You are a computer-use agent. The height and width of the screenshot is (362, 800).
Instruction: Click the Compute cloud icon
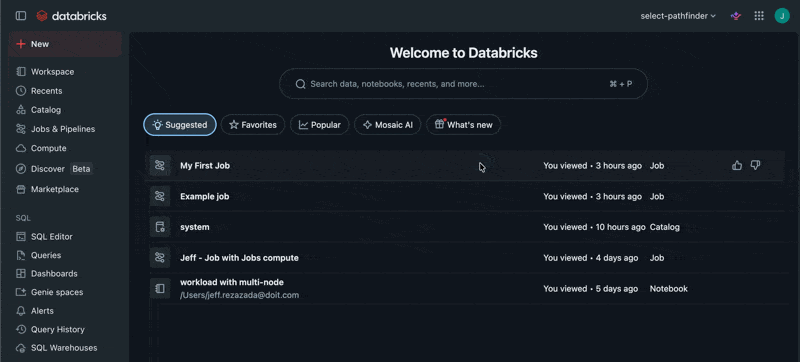(x=21, y=148)
